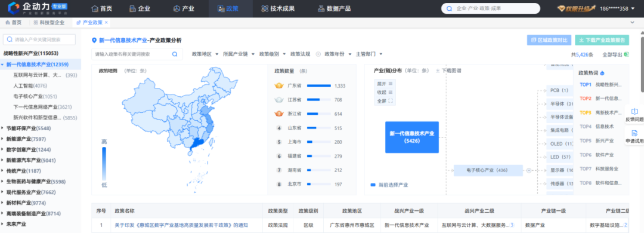Open 技术成果 in top navigation
The image size is (644, 233).
tap(278, 8)
